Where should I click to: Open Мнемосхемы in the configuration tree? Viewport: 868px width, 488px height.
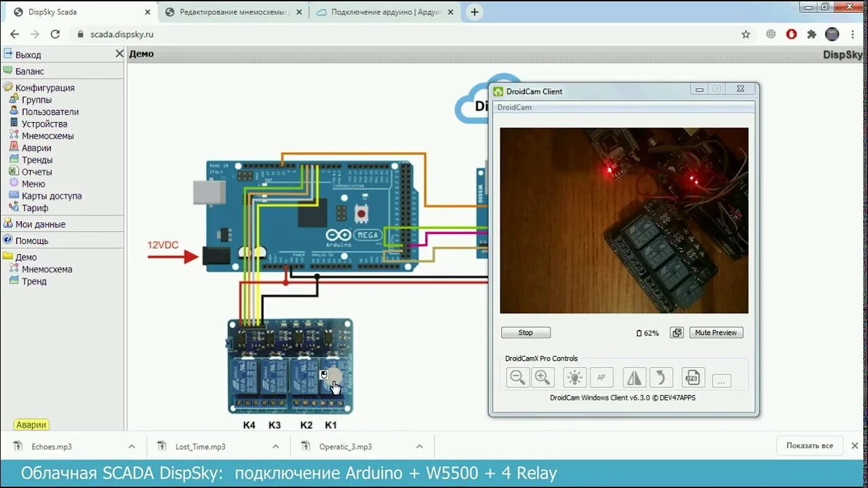click(47, 136)
